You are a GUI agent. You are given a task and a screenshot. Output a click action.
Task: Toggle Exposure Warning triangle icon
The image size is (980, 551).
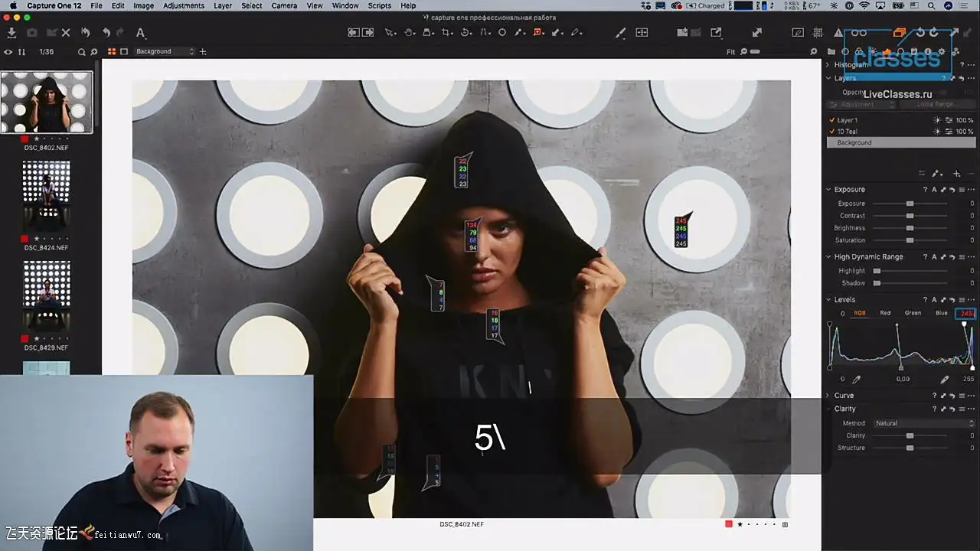(x=838, y=33)
